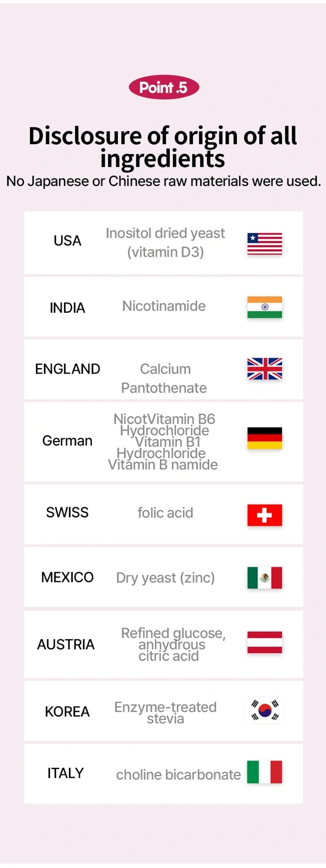
Task: Click the Korea flag icon
Action: pos(265,710)
